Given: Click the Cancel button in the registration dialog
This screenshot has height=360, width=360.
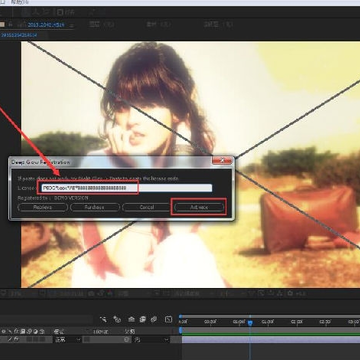Looking at the screenshot, I should [x=146, y=207].
